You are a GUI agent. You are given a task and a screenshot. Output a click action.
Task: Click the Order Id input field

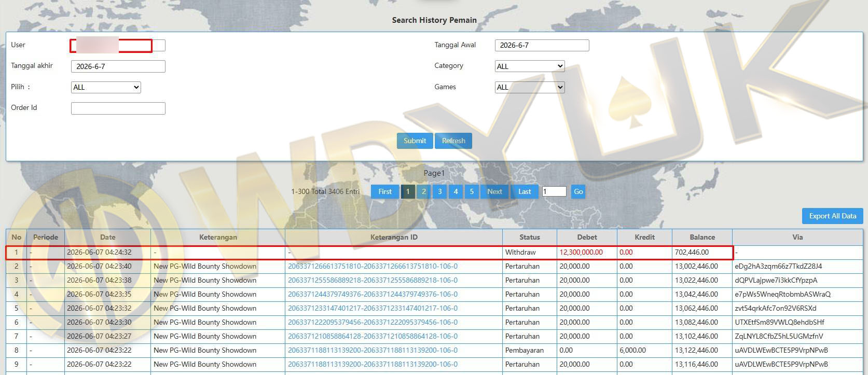point(118,108)
